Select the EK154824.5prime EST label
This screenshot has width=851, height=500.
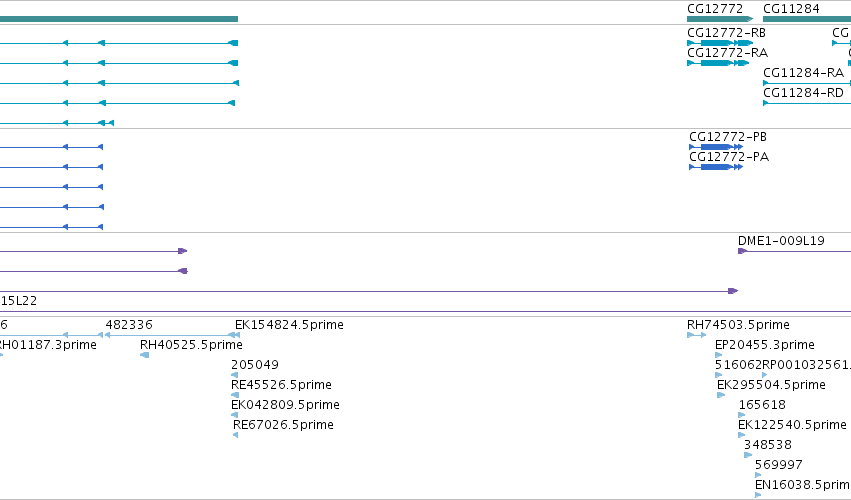tap(289, 325)
